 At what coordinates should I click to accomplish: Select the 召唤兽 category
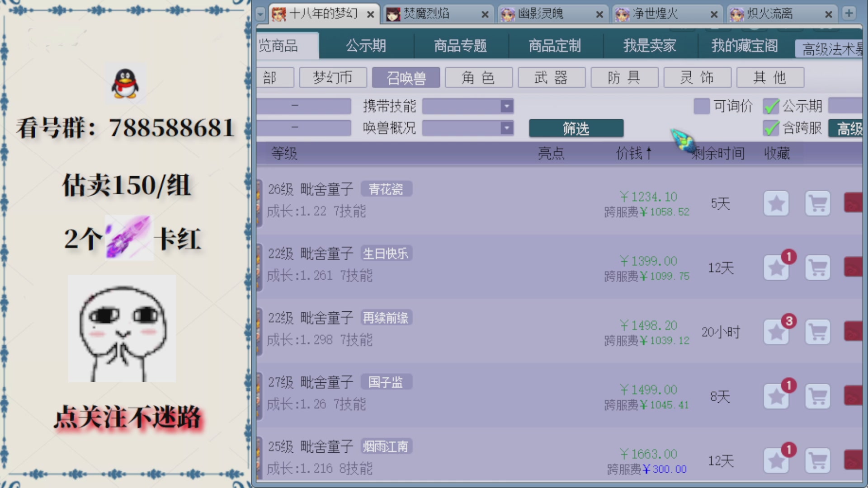tap(406, 78)
